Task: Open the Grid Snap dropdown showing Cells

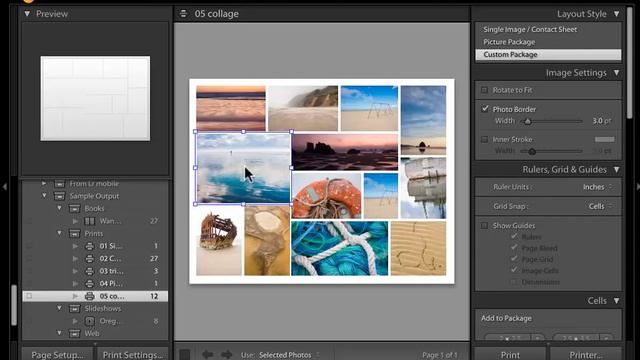Action: point(600,206)
